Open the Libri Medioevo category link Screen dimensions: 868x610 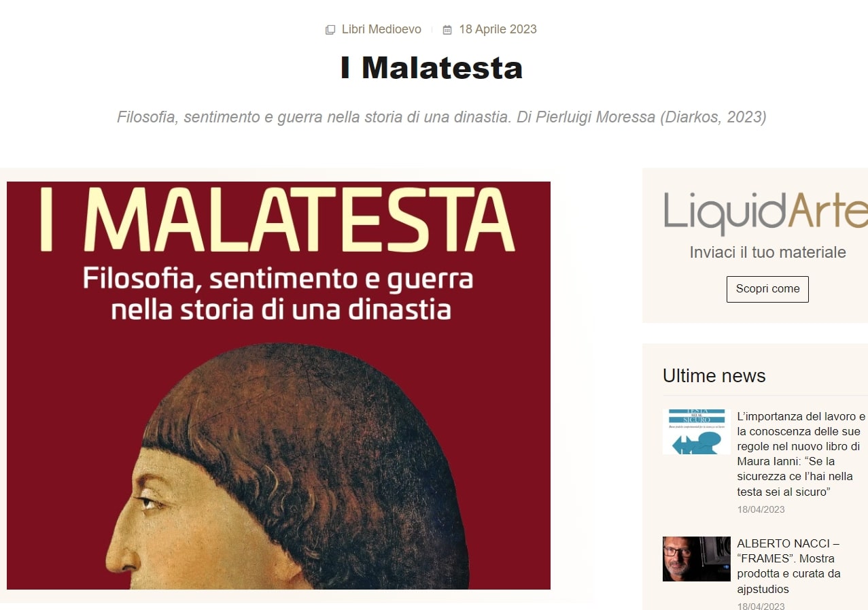381,29
